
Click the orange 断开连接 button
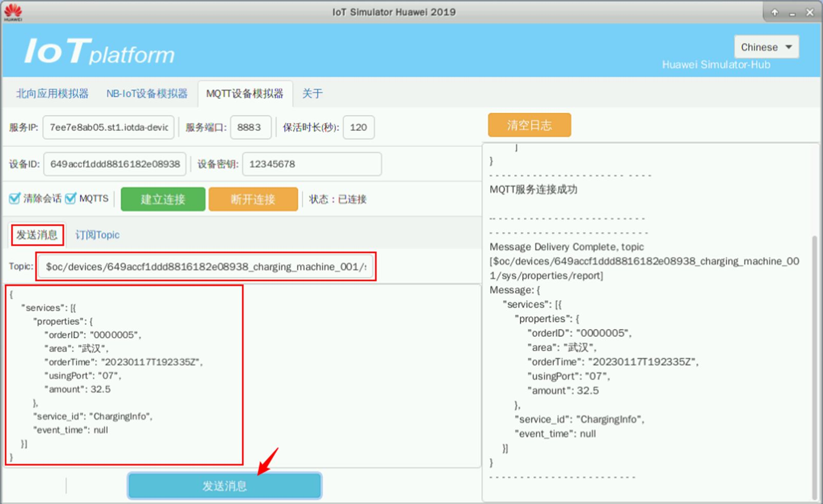[253, 199]
